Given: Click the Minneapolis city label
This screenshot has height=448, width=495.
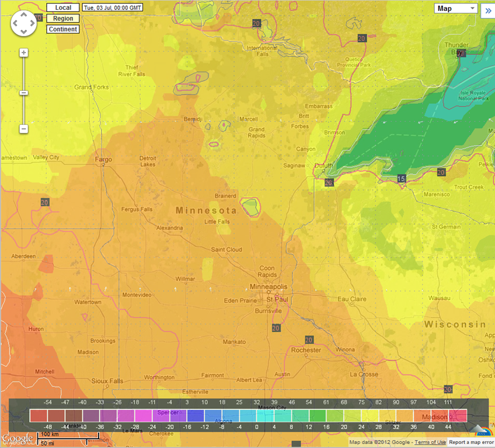Looking at the screenshot, I should pyautogui.click(x=269, y=287).
